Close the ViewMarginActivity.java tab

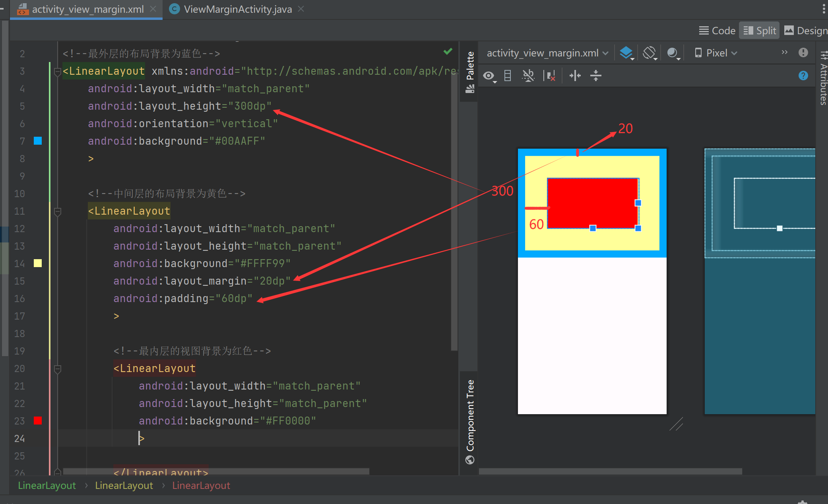point(301,9)
